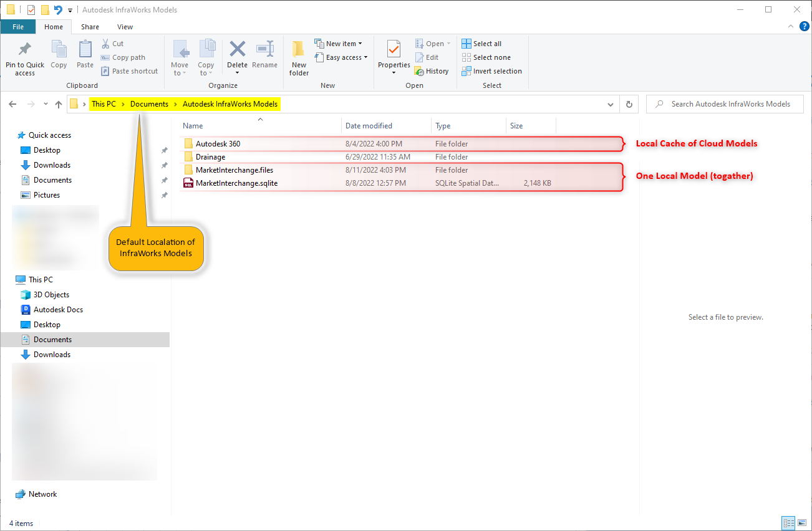The height and width of the screenshot is (531, 812).
Task: Open Downloads under This PC
Action: pos(52,355)
